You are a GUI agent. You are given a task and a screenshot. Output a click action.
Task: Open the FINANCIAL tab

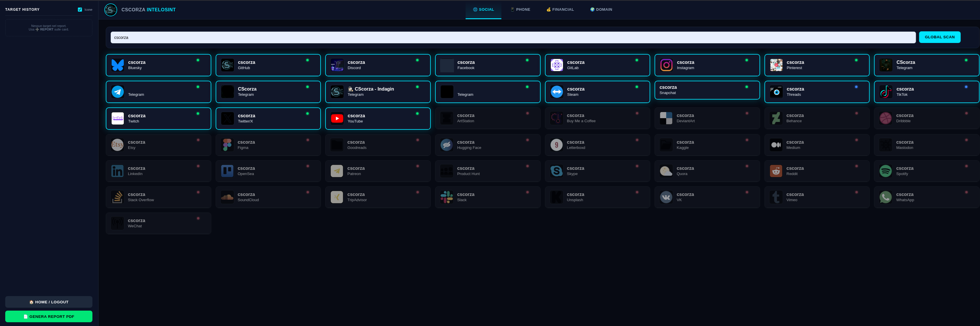coord(560,10)
